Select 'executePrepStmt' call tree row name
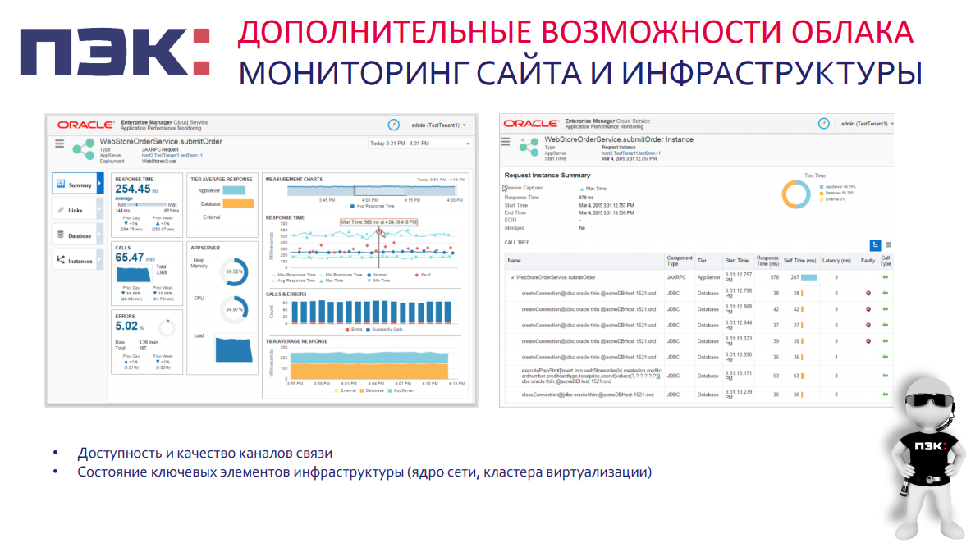 591,376
